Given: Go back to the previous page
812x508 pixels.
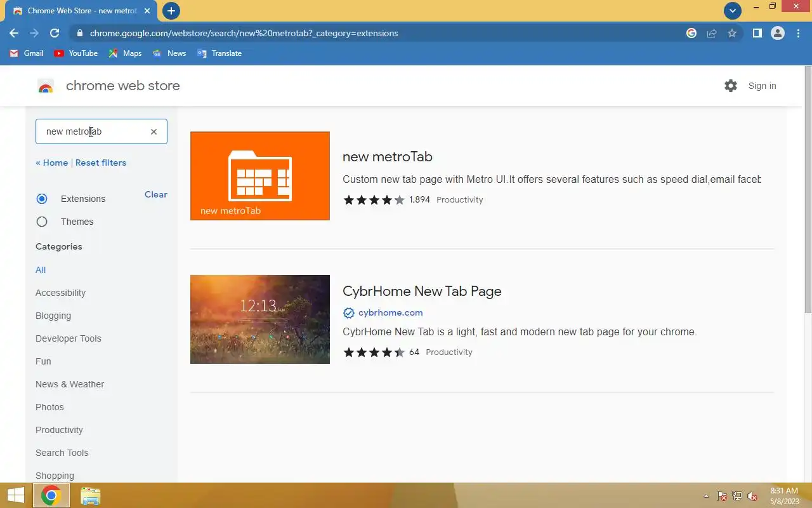Looking at the screenshot, I should tap(14, 33).
